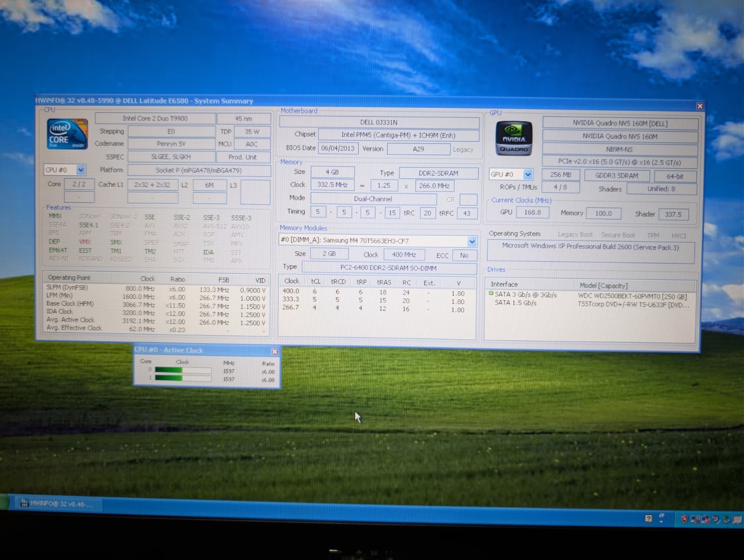Click the NVIDIA Quadro logo
Viewport: 744px width, 560px height.
coord(514,138)
